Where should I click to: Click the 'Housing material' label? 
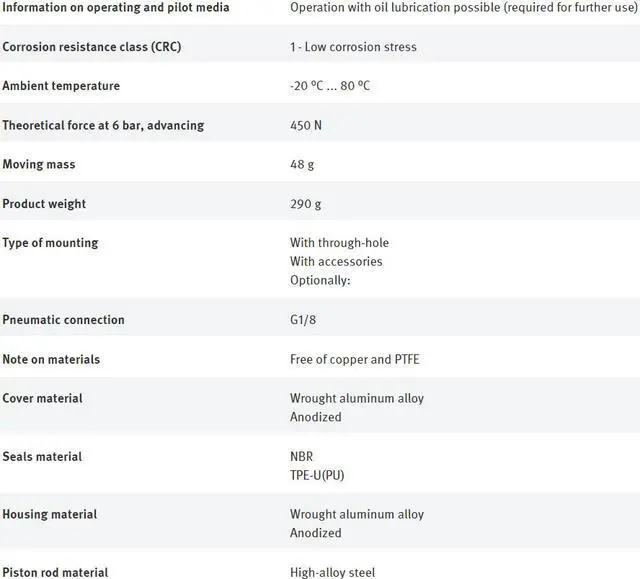point(50,514)
